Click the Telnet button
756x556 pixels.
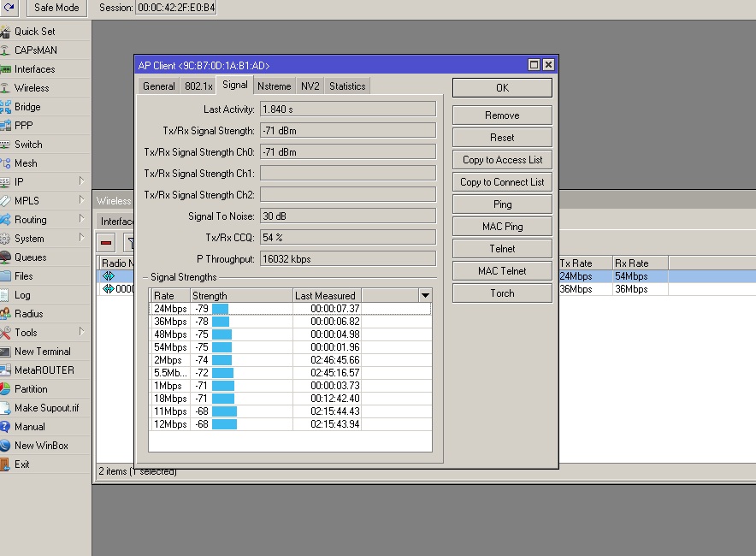point(502,248)
